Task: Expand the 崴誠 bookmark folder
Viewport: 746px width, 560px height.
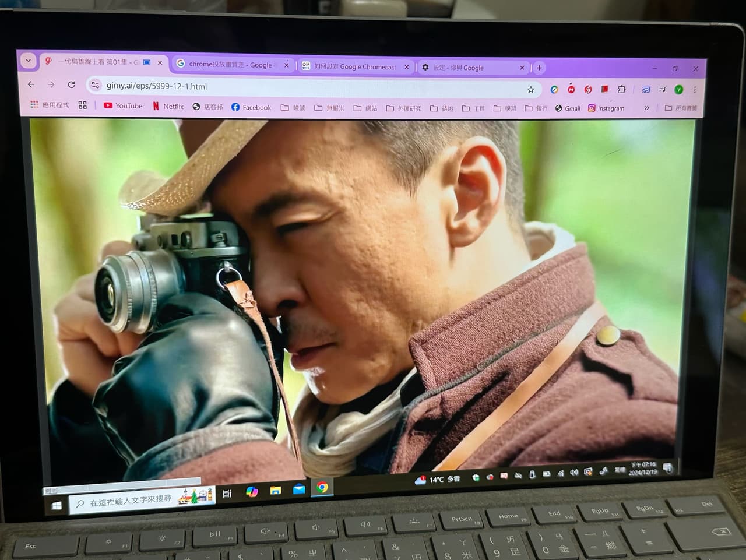Action: (293, 107)
